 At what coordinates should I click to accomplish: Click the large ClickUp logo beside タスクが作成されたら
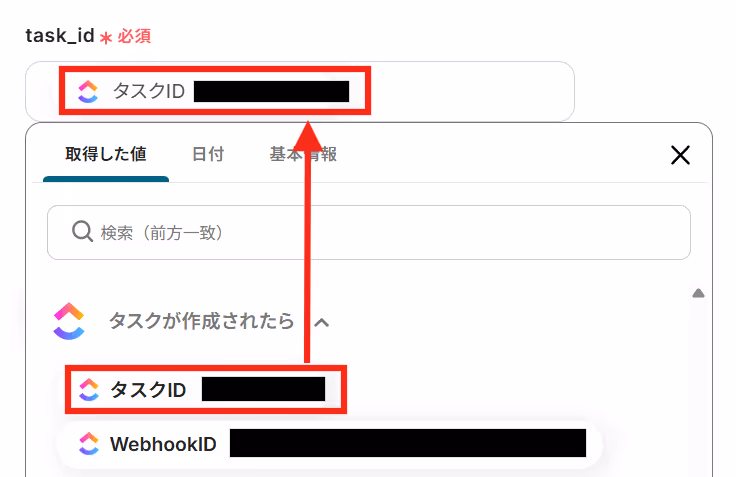(69, 321)
